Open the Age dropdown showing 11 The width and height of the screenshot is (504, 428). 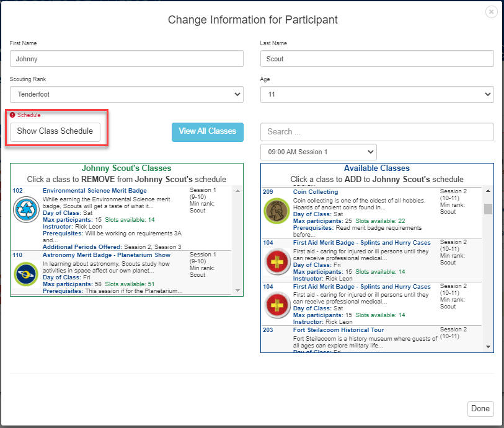(377, 95)
